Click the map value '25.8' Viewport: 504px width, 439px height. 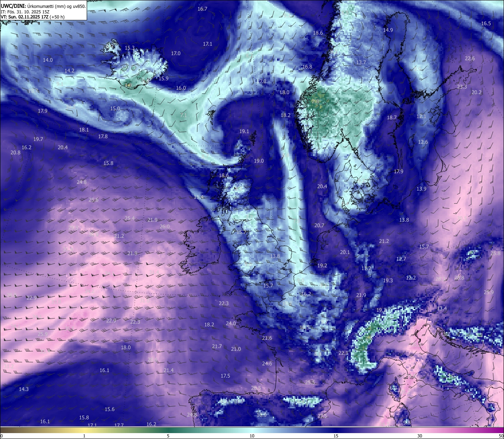(495, 253)
